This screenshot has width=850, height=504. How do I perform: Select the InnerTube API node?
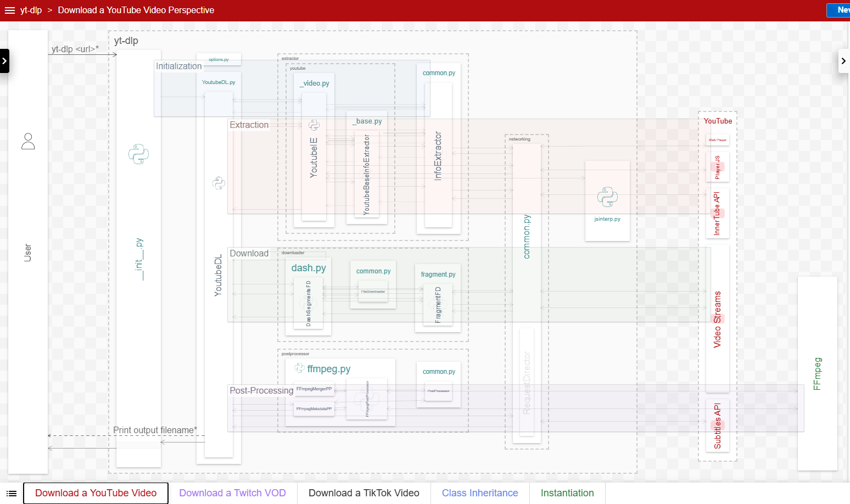(717, 214)
